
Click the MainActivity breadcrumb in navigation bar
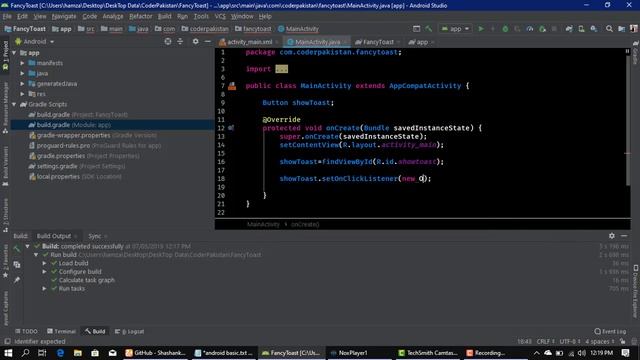(298, 29)
